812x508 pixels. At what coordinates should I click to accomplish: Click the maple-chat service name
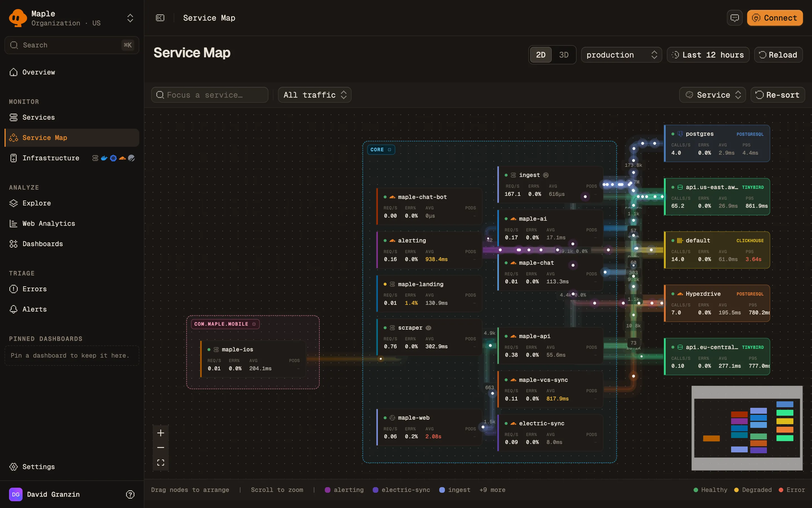point(536,263)
